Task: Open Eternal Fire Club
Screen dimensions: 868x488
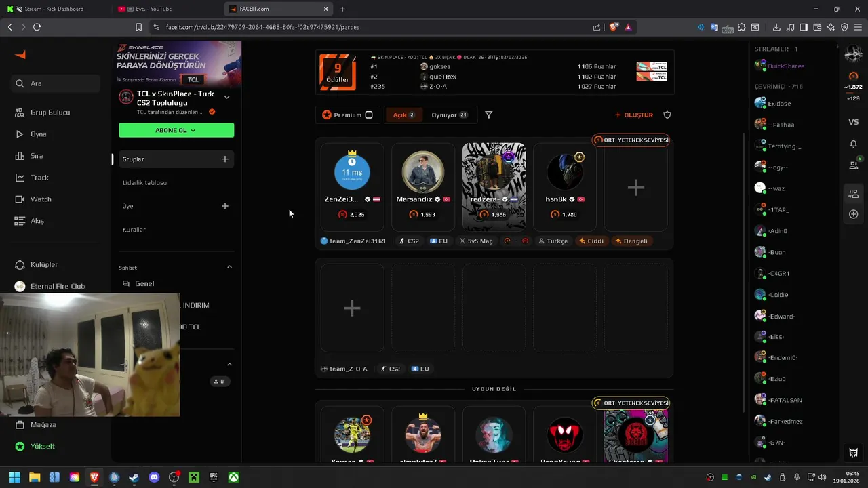Action: click(50, 286)
